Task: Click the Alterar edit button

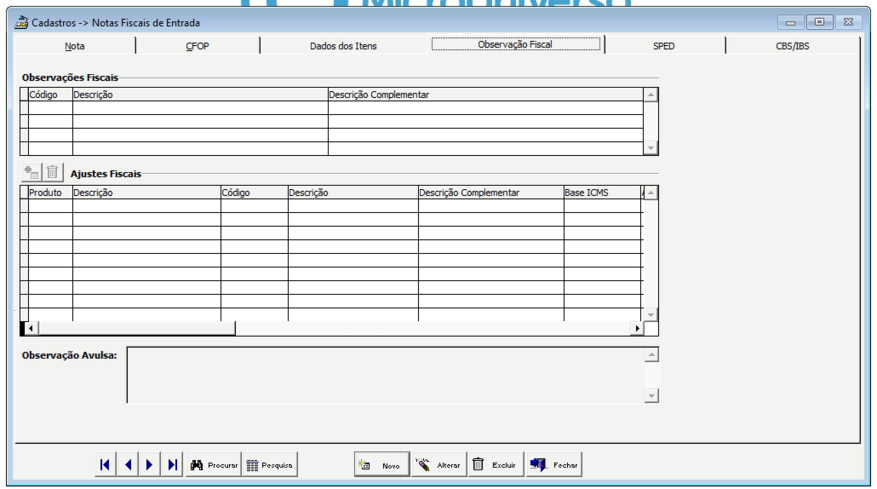Action: coord(439,464)
